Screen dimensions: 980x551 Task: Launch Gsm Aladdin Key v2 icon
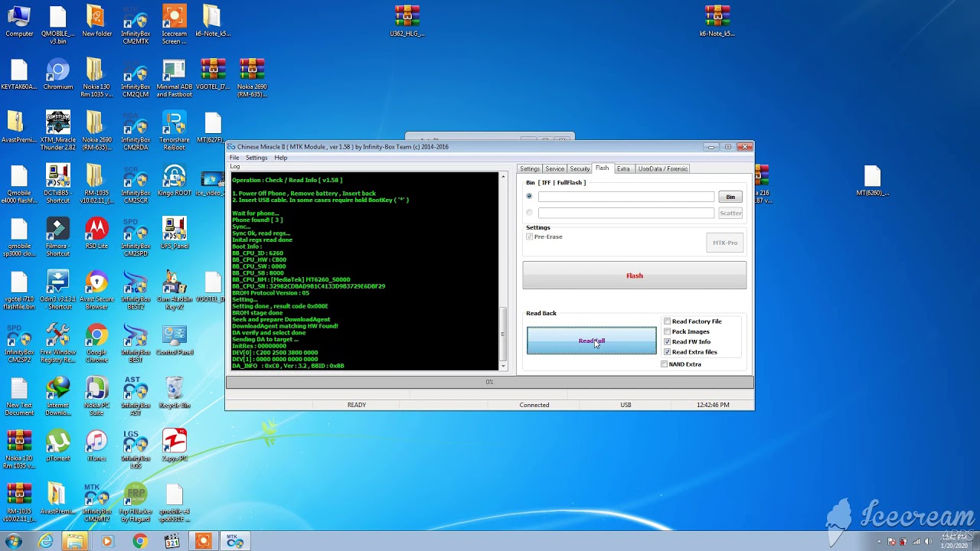point(174,290)
